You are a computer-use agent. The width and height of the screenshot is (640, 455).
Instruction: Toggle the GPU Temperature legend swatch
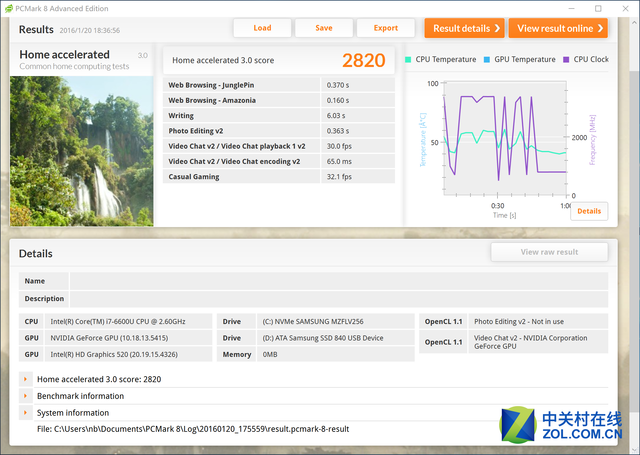coord(487,60)
